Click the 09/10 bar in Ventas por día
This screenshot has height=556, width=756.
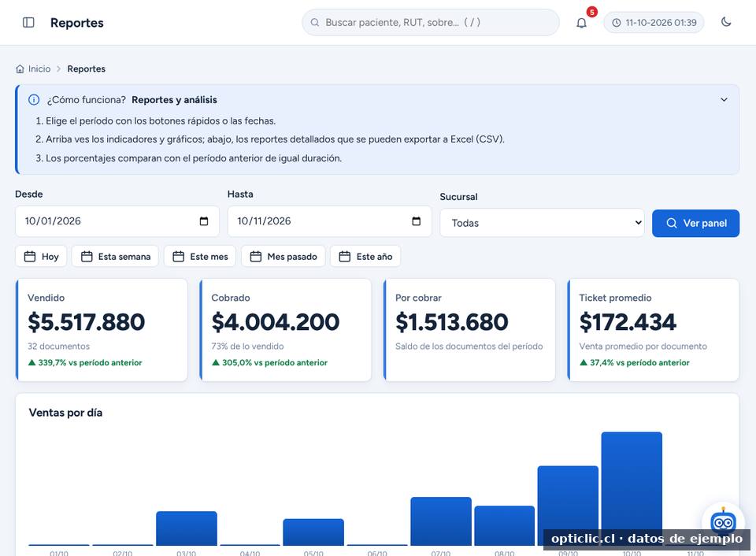tap(568, 506)
